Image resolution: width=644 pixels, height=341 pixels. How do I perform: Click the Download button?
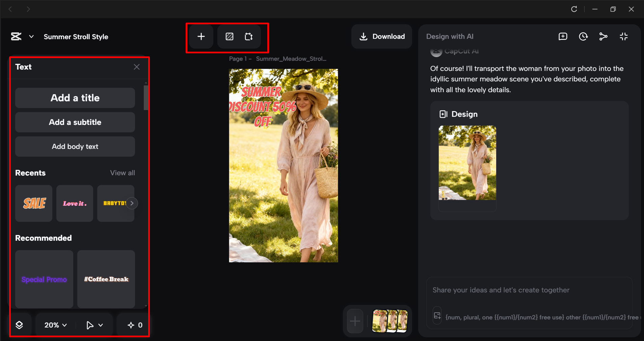tap(381, 36)
